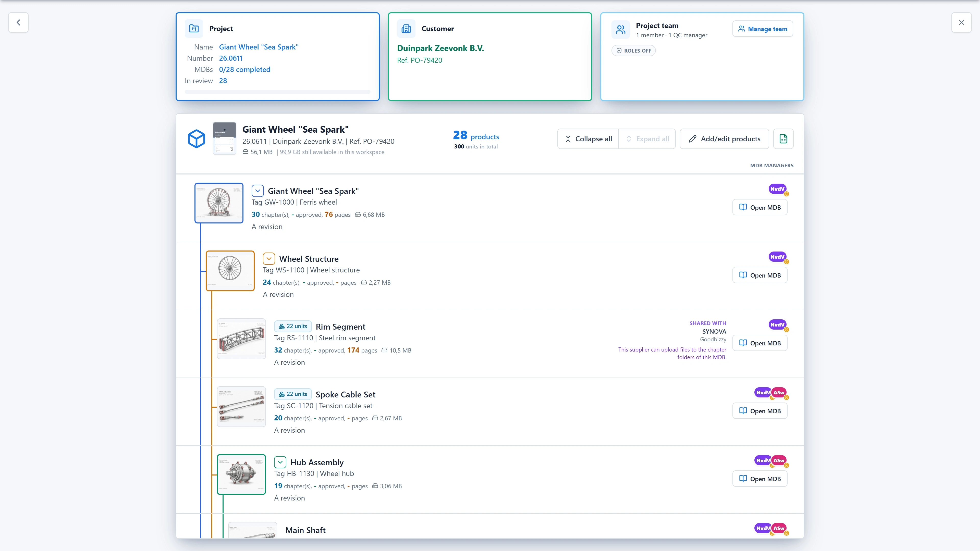980x551 pixels.
Task: Click NvdV avatar on Rim Segment row
Action: click(x=777, y=325)
